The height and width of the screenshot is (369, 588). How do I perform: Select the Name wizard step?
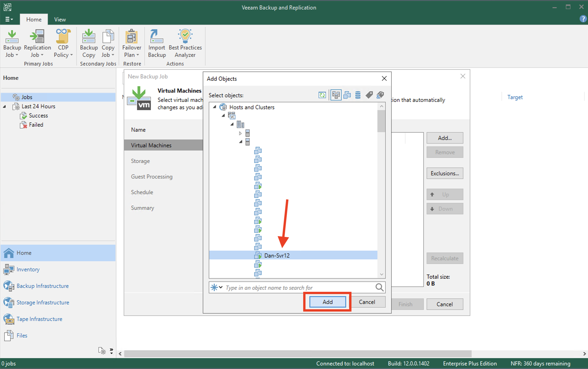163,130
